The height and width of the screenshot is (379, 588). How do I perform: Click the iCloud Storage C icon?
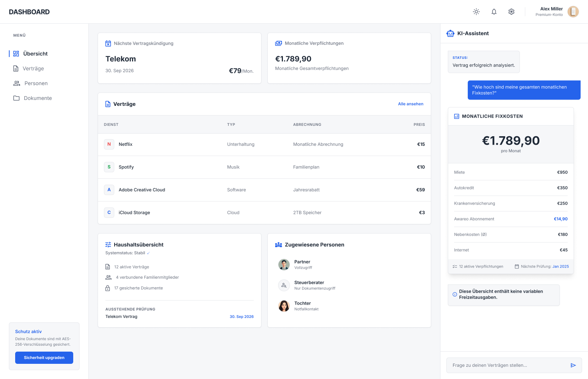tap(109, 212)
